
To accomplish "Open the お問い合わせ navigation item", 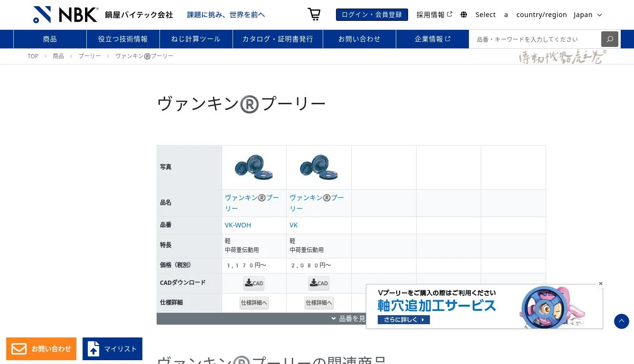I will coord(359,39).
